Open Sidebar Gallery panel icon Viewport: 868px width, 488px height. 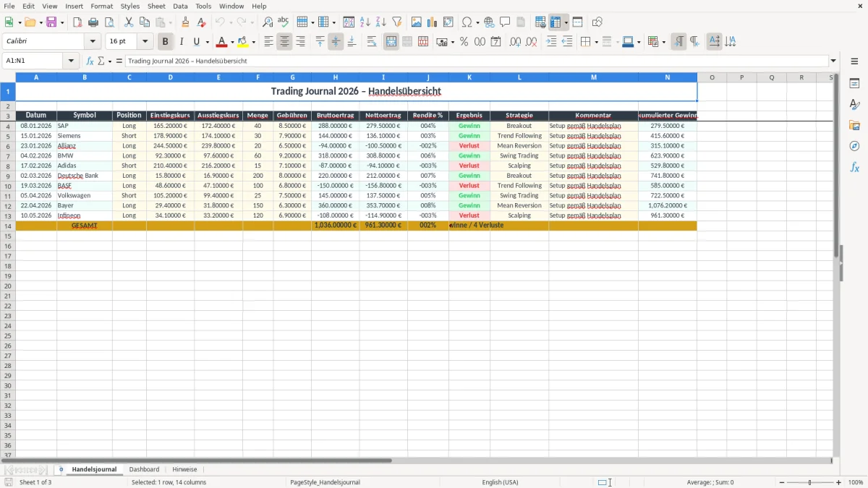click(854, 126)
